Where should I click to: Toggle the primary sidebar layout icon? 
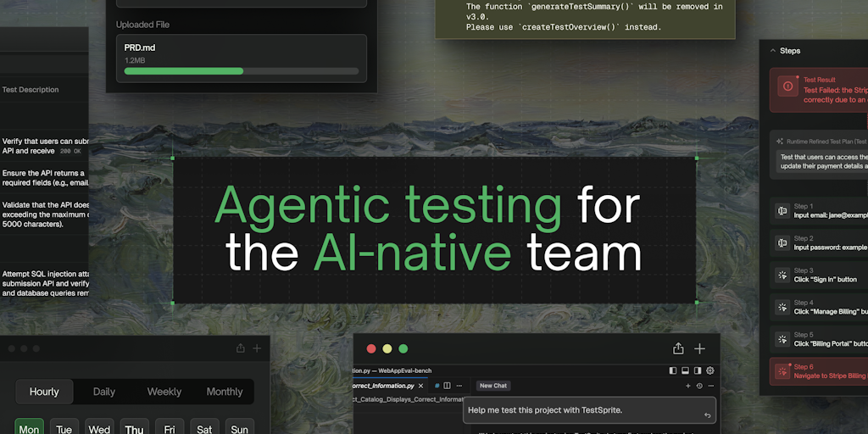673,370
